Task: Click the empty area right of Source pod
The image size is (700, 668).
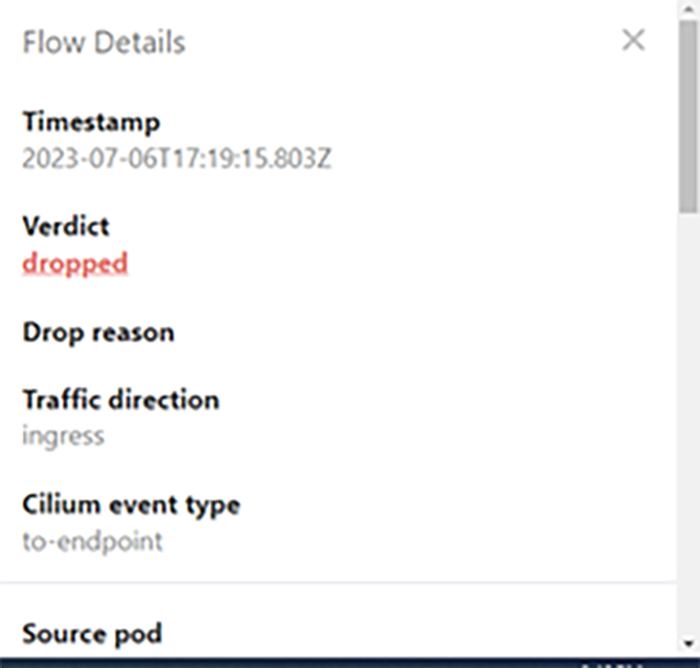Action: (x=400, y=634)
